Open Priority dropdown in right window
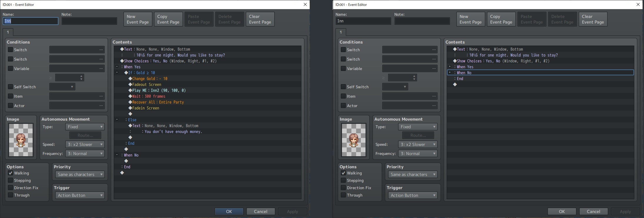Image resolution: width=644 pixels, height=218 pixels. pyautogui.click(x=413, y=174)
